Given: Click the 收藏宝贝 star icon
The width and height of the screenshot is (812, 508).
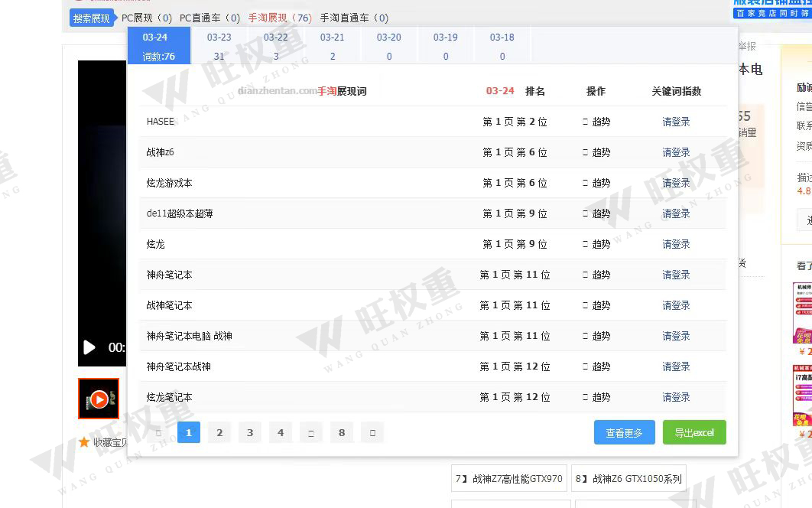Looking at the screenshot, I should pos(84,442).
